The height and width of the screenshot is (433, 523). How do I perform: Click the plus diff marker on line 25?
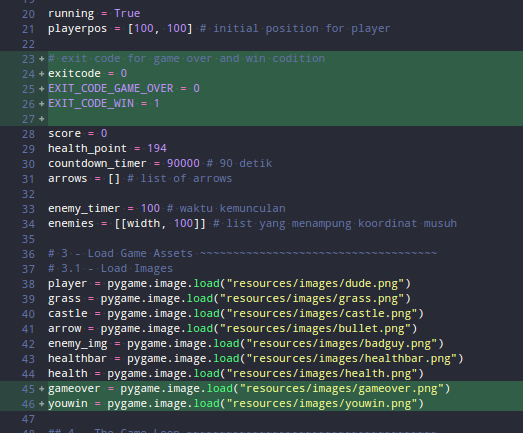[42, 89]
